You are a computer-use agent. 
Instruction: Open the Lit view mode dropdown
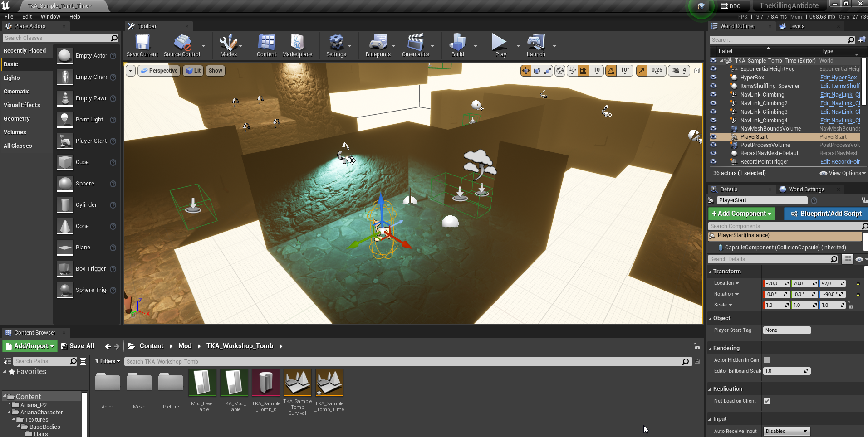[x=193, y=71]
